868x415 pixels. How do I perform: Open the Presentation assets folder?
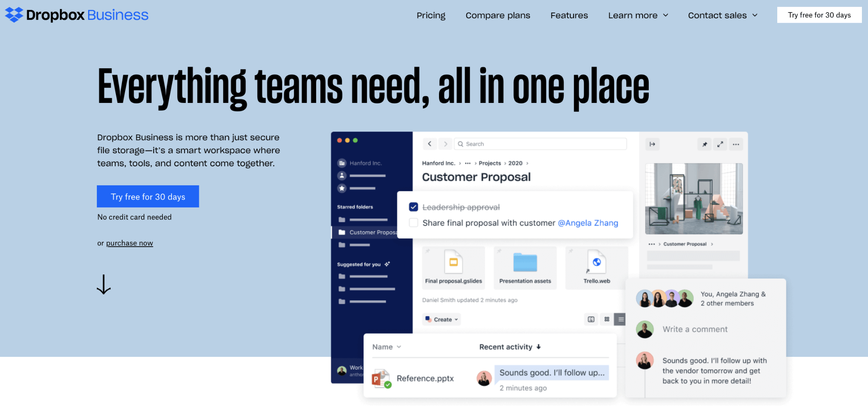[x=525, y=267]
